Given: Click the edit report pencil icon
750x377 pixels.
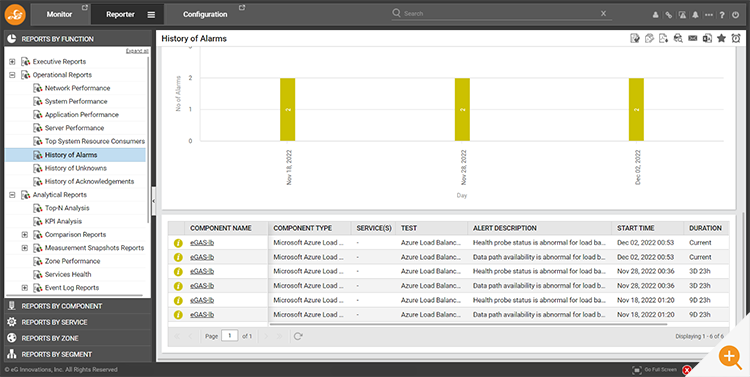Looking at the screenshot, I should [649, 38].
